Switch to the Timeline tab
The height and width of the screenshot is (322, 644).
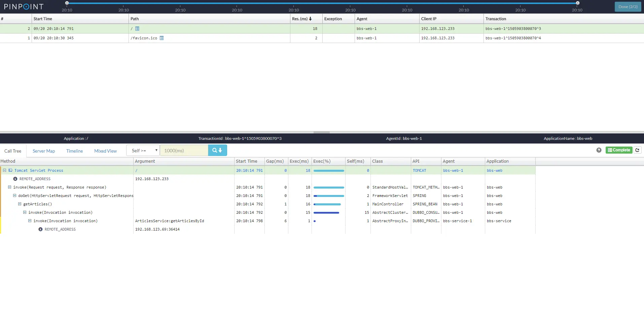pos(75,151)
